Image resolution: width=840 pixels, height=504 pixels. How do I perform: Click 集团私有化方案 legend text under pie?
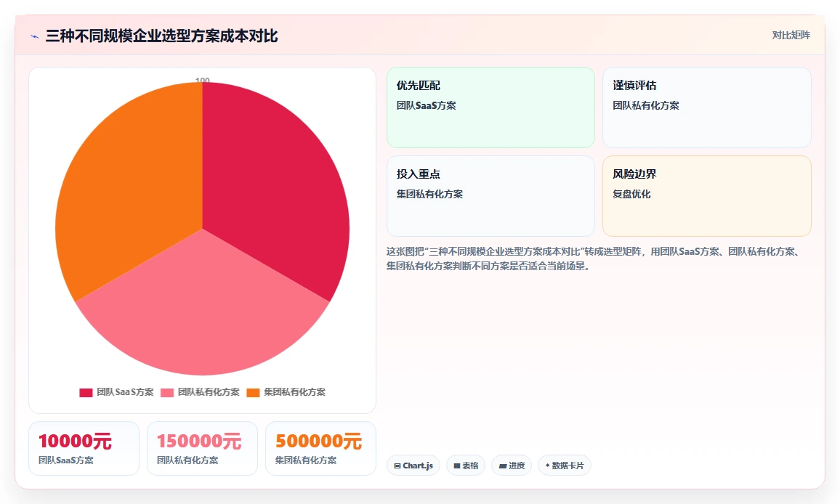coord(294,392)
